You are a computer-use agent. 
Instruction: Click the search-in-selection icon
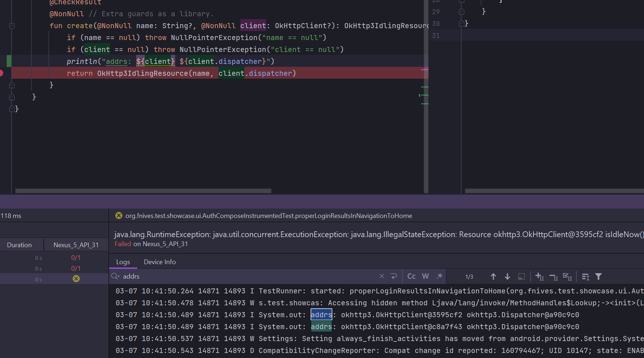tap(522, 276)
